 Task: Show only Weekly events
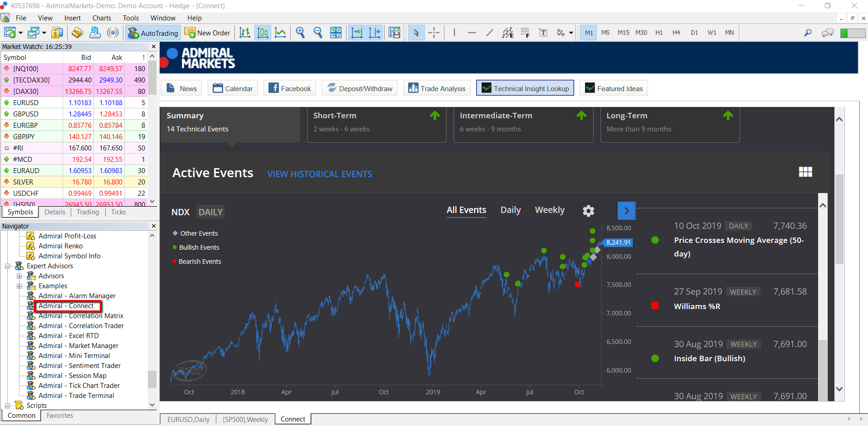550,210
